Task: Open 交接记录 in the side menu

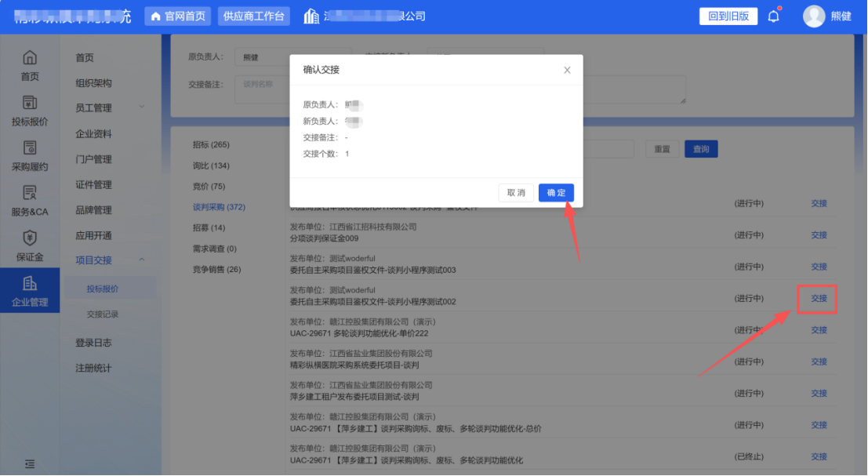Action: tap(103, 314)
